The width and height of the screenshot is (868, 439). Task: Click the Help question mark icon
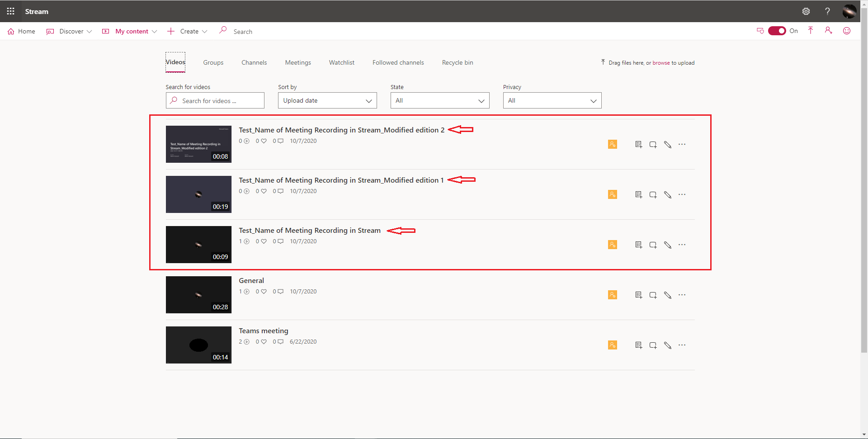click(827, 11)
